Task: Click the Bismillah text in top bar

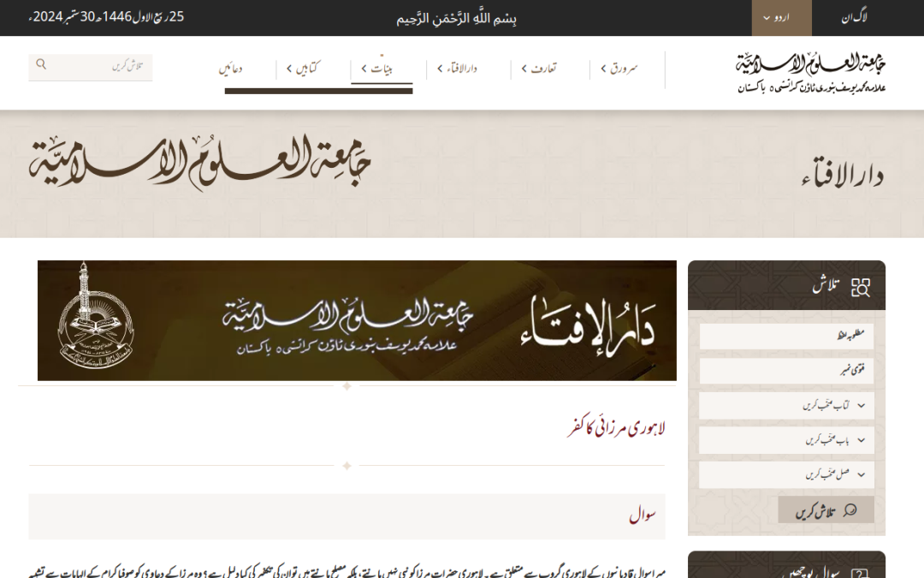Action: [456, 18]
